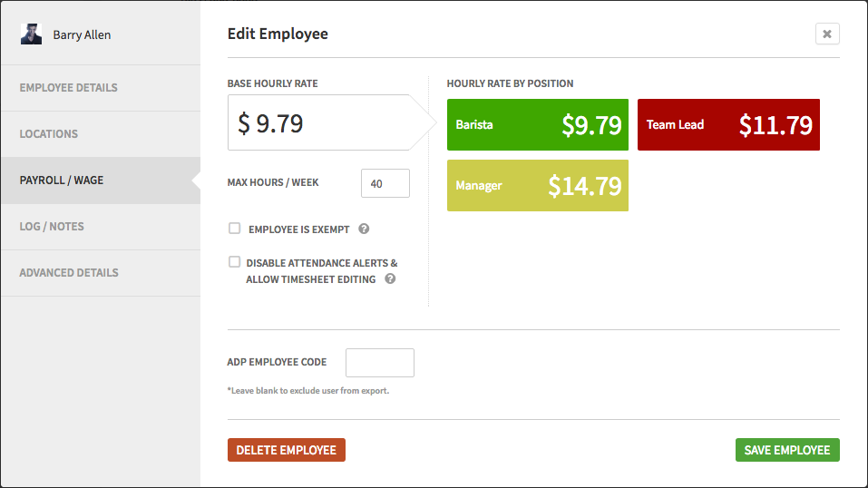This screenshot has height=488, width=868.
Task: Click the Save Employee button
Action: [x=787, y=450]
